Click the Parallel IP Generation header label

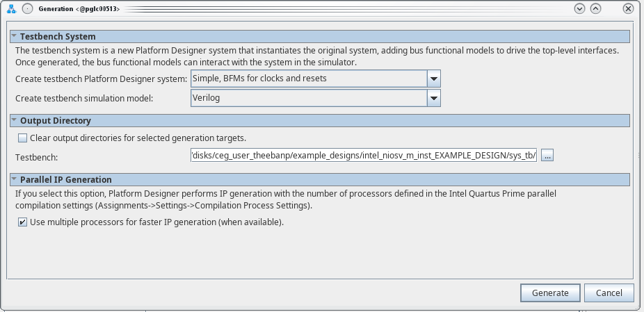click(65, 179)
